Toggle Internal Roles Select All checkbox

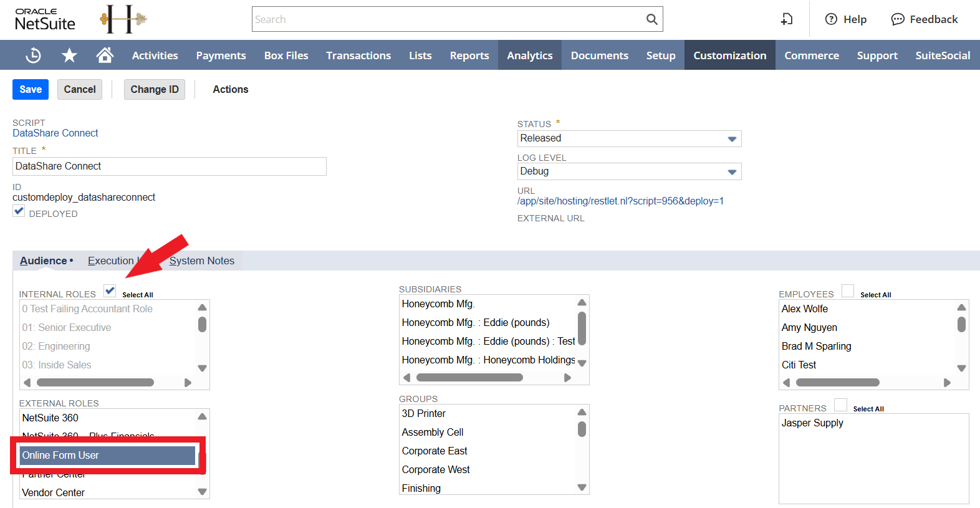110,290
